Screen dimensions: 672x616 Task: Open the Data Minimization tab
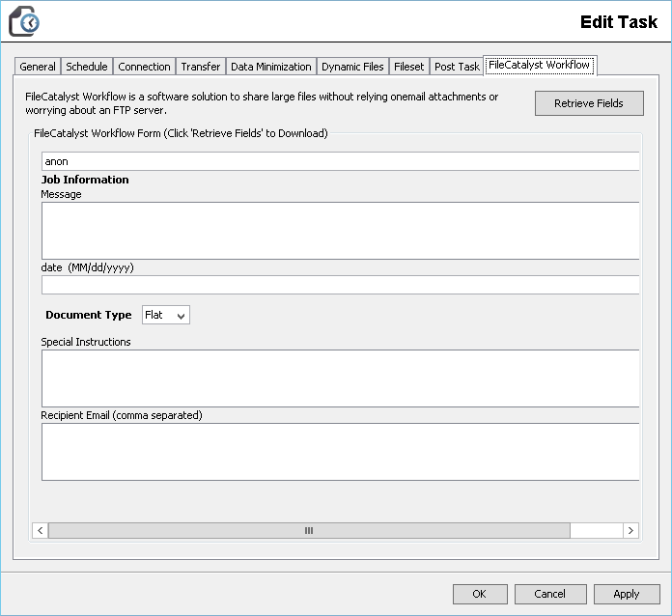pos(271,67)
